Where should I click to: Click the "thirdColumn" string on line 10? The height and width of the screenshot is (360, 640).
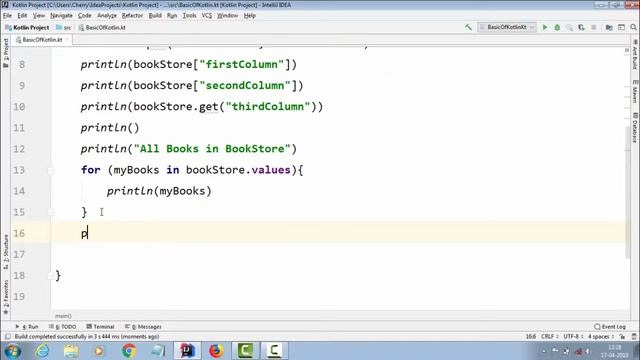click(267, 107)
